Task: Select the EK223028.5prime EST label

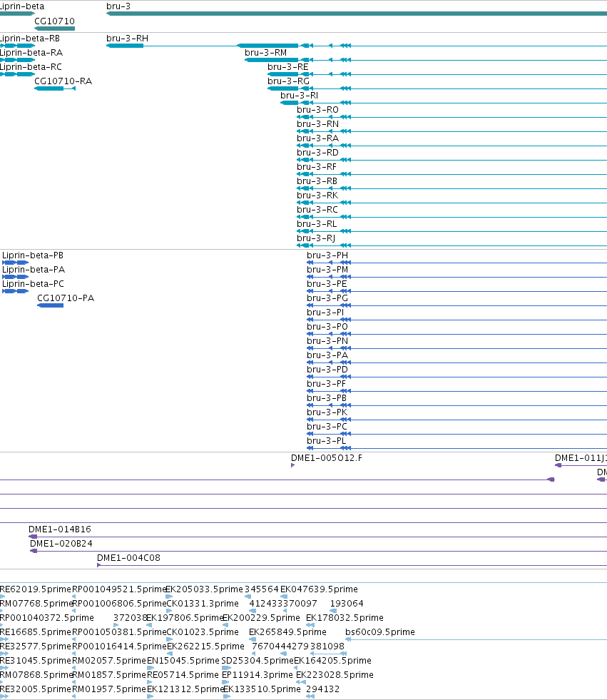Action: (x=335, y=675)
